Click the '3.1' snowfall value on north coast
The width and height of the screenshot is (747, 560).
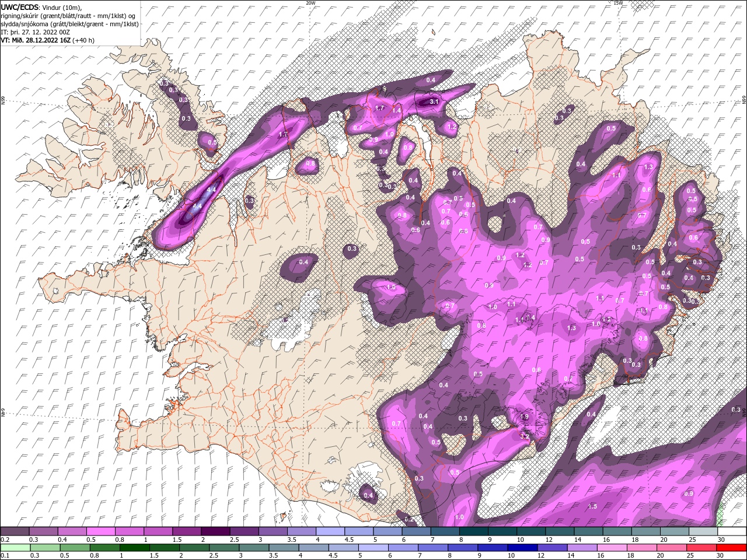434,101
